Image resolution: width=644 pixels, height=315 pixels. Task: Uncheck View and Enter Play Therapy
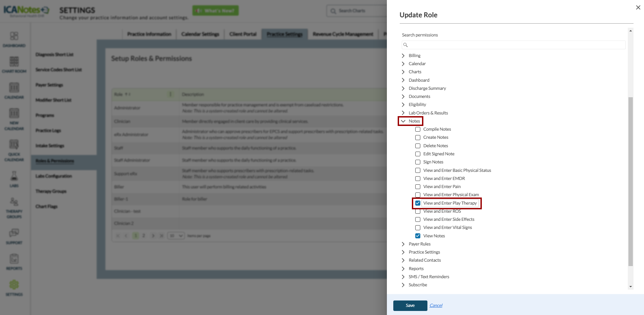pos(418,203)
